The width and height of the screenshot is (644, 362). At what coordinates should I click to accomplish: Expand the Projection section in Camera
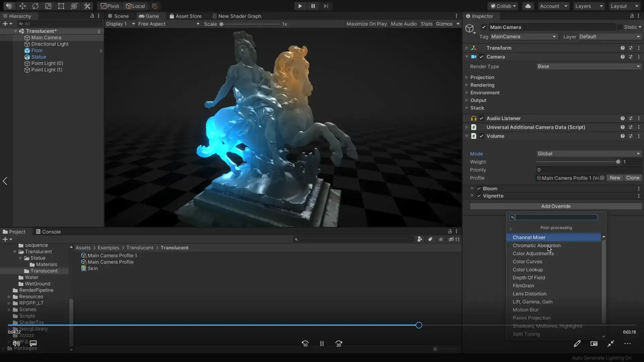pyautogui.click(x=467, y=77)
